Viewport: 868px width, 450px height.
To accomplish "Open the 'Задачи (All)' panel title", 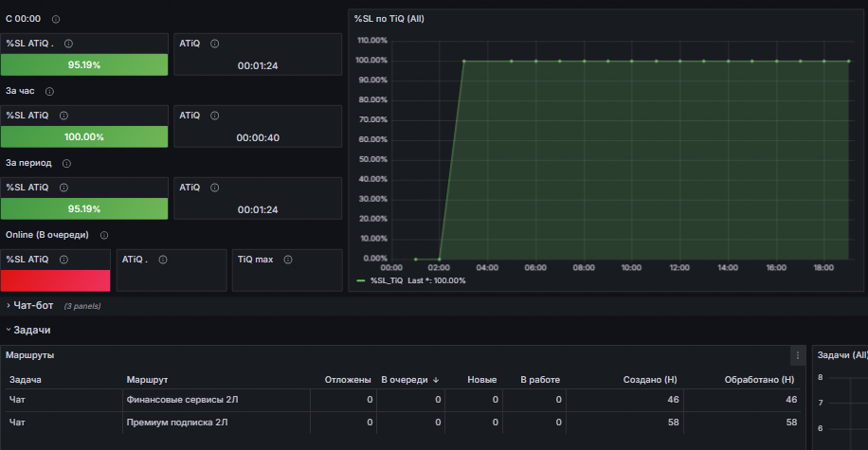I will click(842, 355).
